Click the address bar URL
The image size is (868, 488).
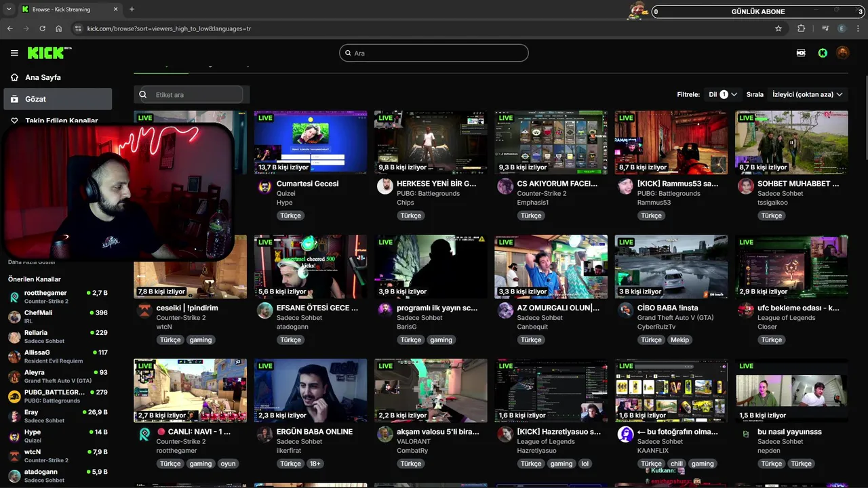(169, 28)
